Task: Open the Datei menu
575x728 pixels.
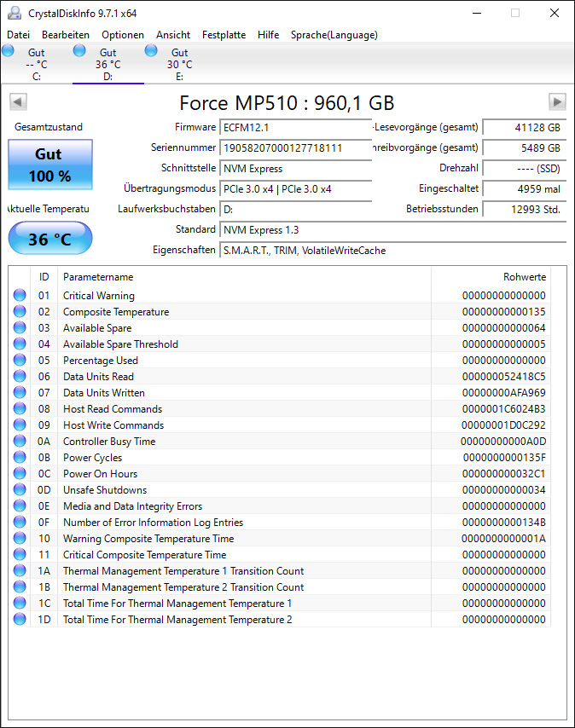Action: 18,35
